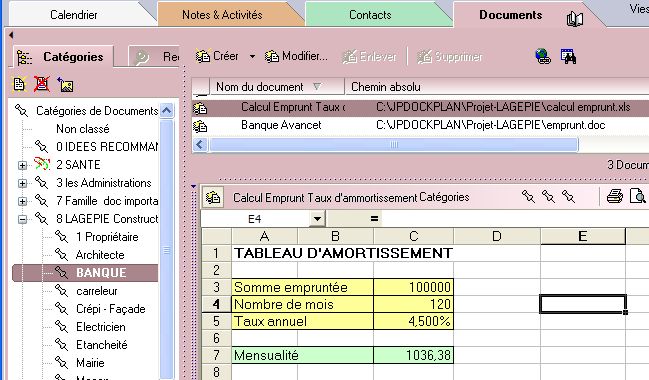Click the disabled Enlever button
The width and height of the screenshot is (649, 380).
point(369,56)
